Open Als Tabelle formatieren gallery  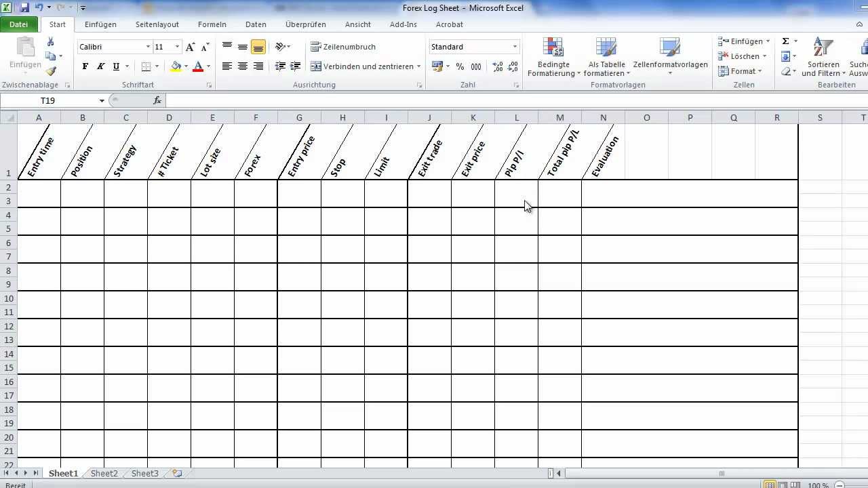pos(607,56)
